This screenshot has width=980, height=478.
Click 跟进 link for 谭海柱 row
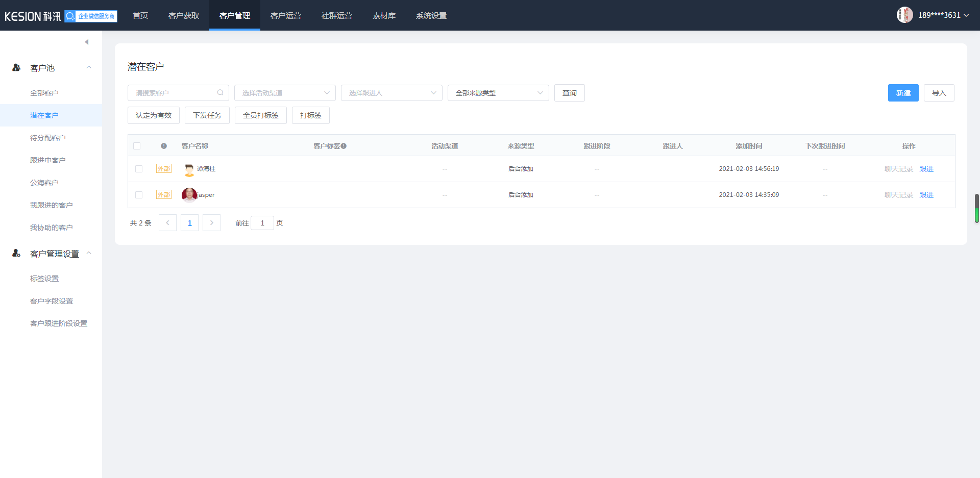[926, 169]
